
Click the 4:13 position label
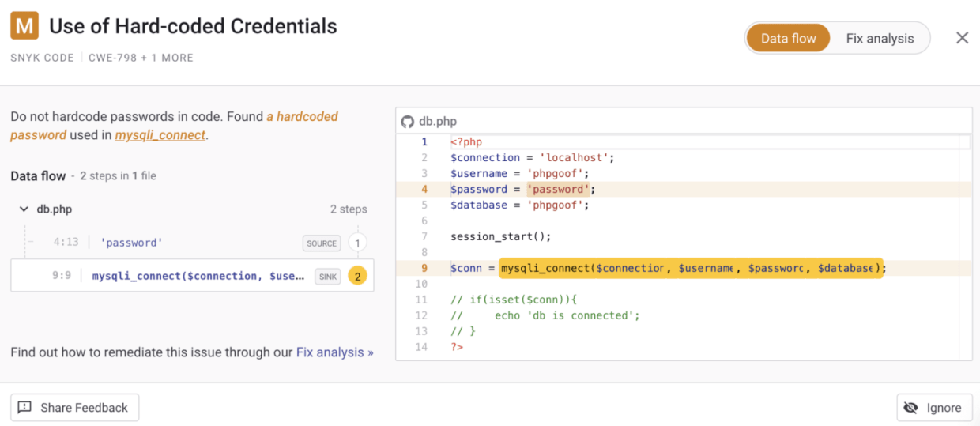coord(66,243)
